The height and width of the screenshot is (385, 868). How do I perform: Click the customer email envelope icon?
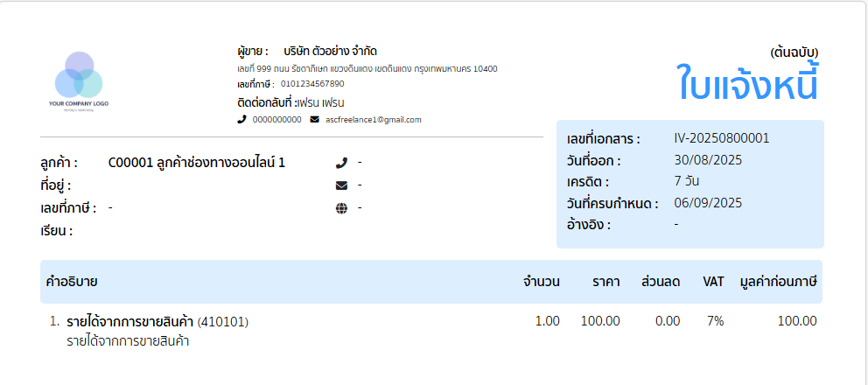point(341,185)
